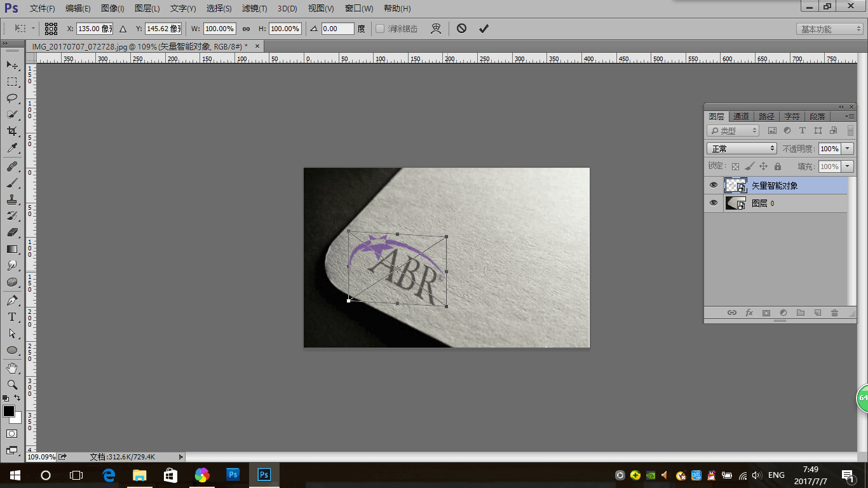Select the Crop tool
Screen dimensions: 868x488
pyautogui.click(x=12, y=131)
